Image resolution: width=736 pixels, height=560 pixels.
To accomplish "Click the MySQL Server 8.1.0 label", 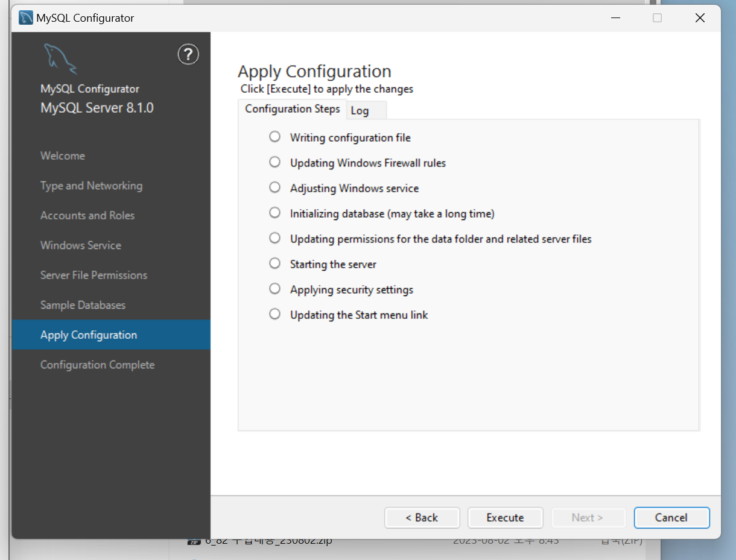I will (97, 109).
